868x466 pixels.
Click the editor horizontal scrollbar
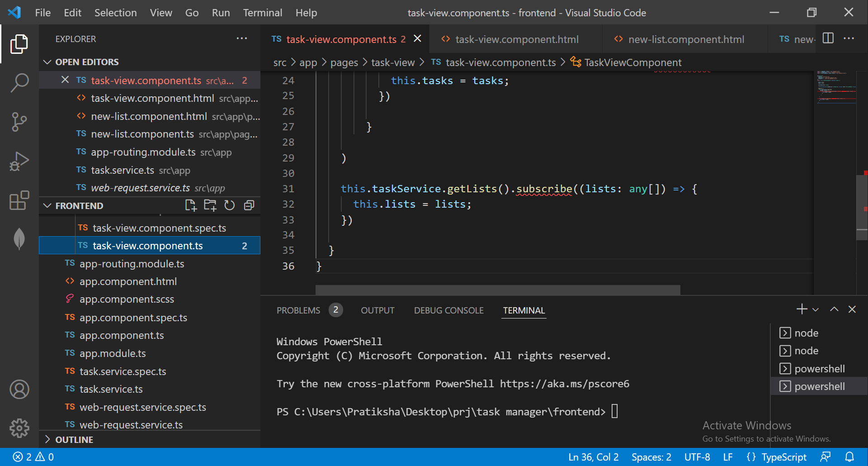point(497,290)
